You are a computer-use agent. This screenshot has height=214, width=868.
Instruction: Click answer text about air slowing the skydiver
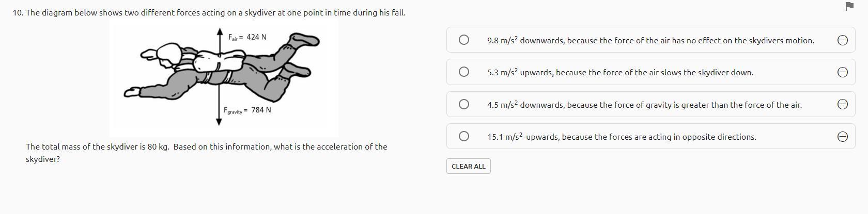coord(620,73)
